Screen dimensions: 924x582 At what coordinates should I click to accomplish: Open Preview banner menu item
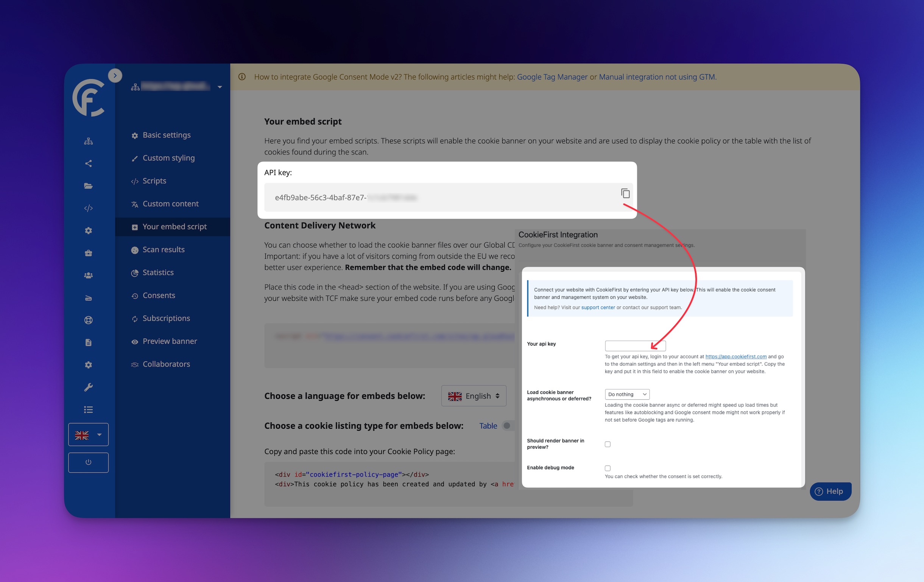(170, 341)
